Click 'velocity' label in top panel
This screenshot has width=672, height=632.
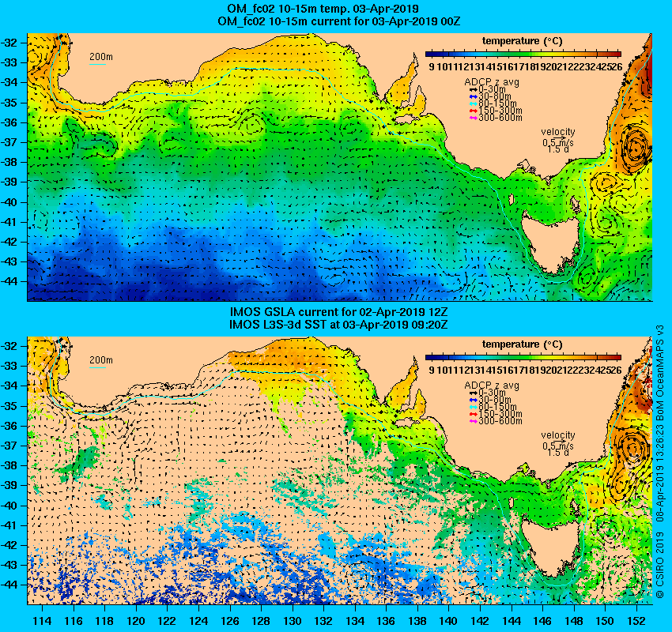point(558,132)
